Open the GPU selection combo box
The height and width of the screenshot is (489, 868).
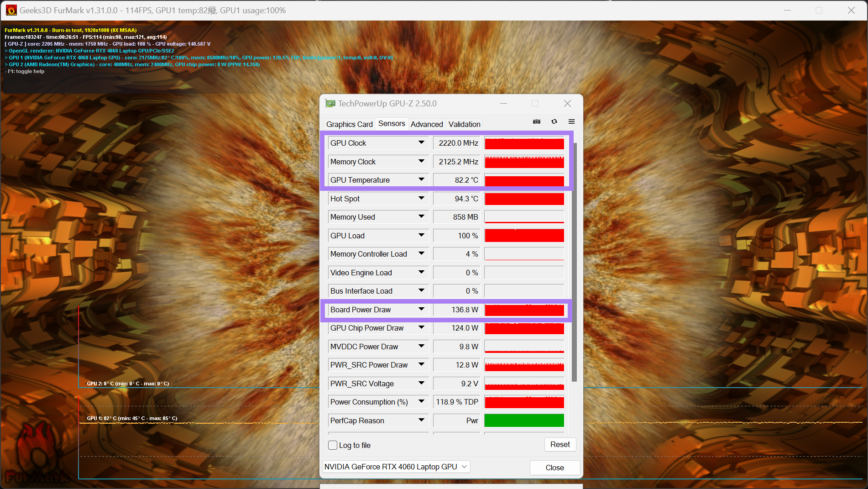coord(396,467)
